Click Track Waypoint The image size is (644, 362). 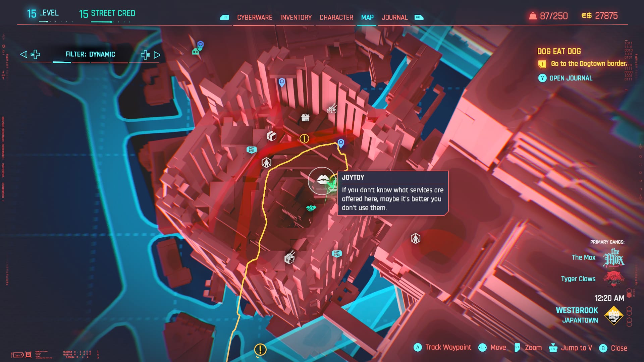pyautogui.click(x=447, y=347)
